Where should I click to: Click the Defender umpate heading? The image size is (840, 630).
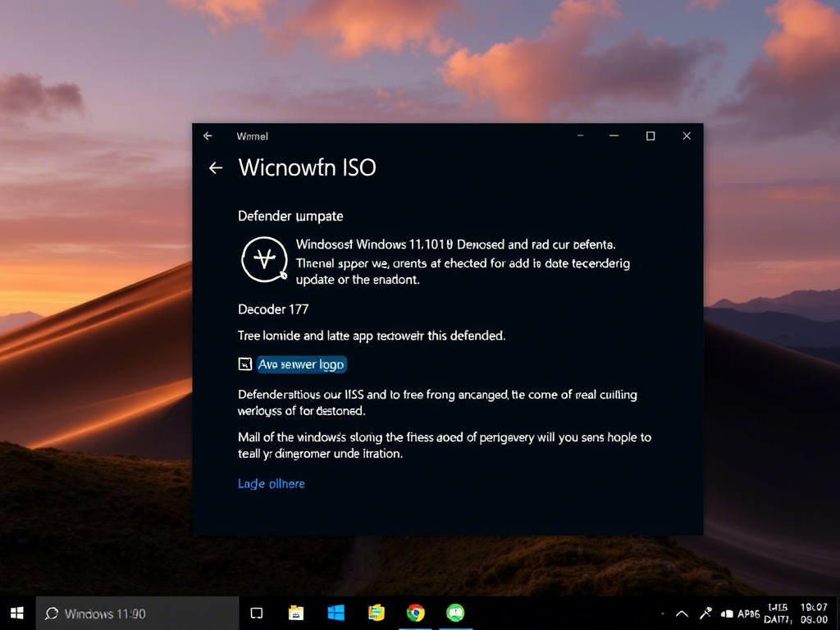point(290,217)
